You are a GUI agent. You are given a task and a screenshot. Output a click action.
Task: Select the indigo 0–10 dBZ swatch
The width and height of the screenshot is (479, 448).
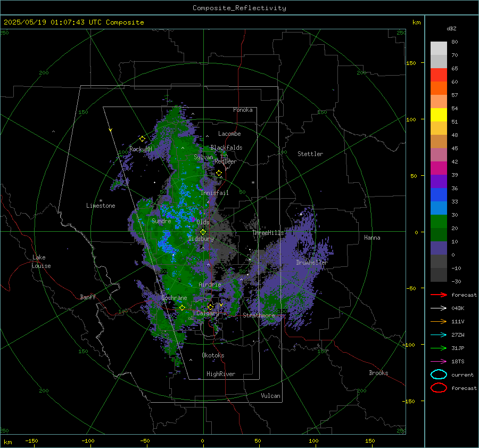pyautogui.click(x=439, y=248)
